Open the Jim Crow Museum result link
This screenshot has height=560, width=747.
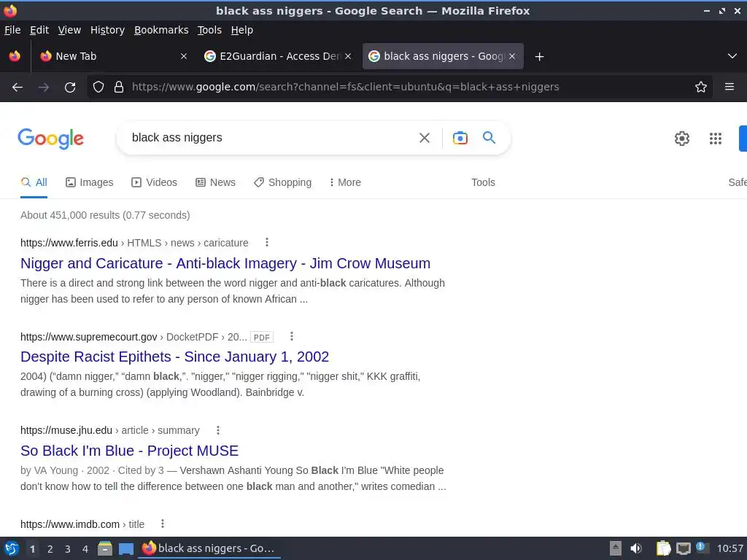point(225,263)
